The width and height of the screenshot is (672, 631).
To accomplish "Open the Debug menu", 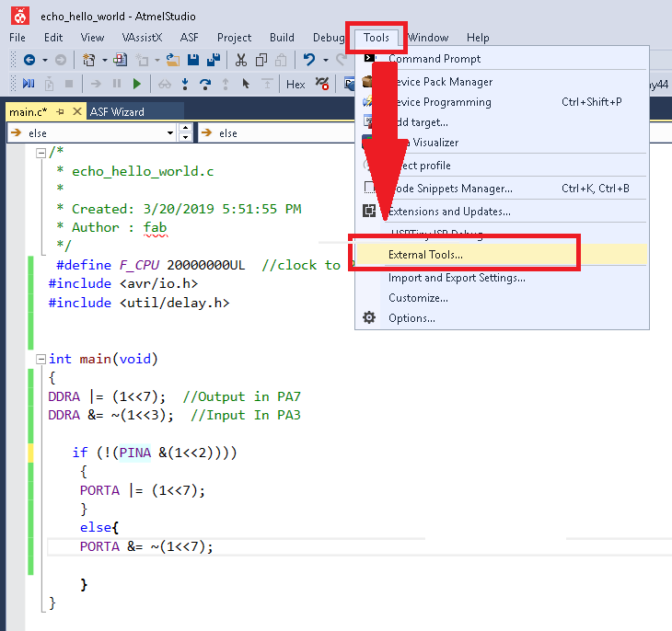I will [x=329, y=38].
